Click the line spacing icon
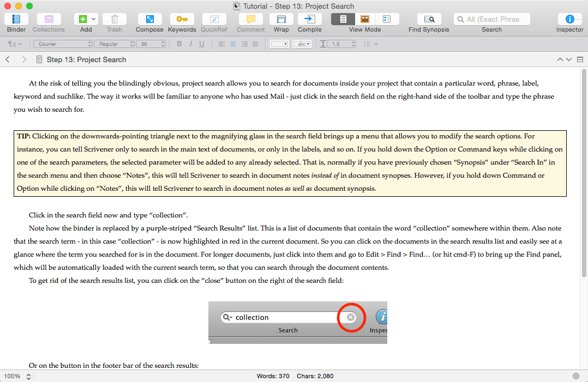 pyautogui.click(x=323, y=44)
